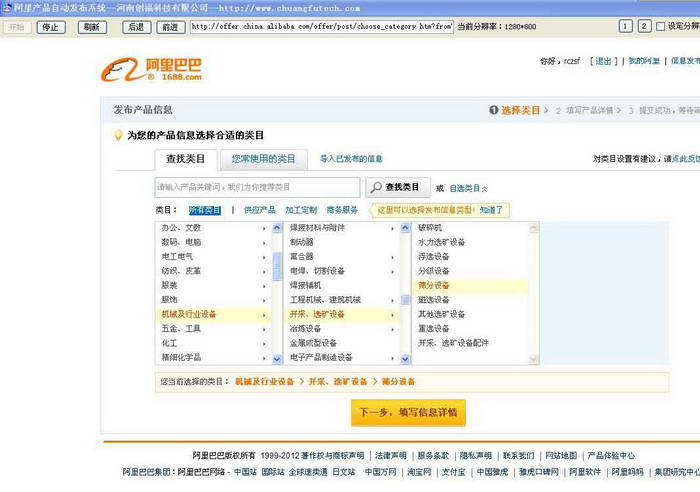
Task: Select 开采、选矿设备配件 in third column
Action: 470,343
